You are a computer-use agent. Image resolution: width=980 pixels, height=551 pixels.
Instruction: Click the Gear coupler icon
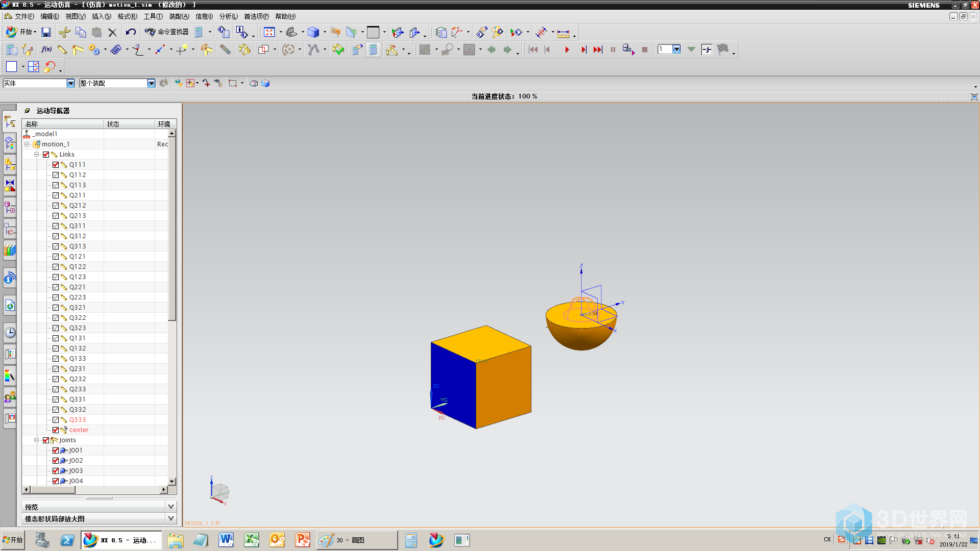pyautogui.click(x=94, y=49)
